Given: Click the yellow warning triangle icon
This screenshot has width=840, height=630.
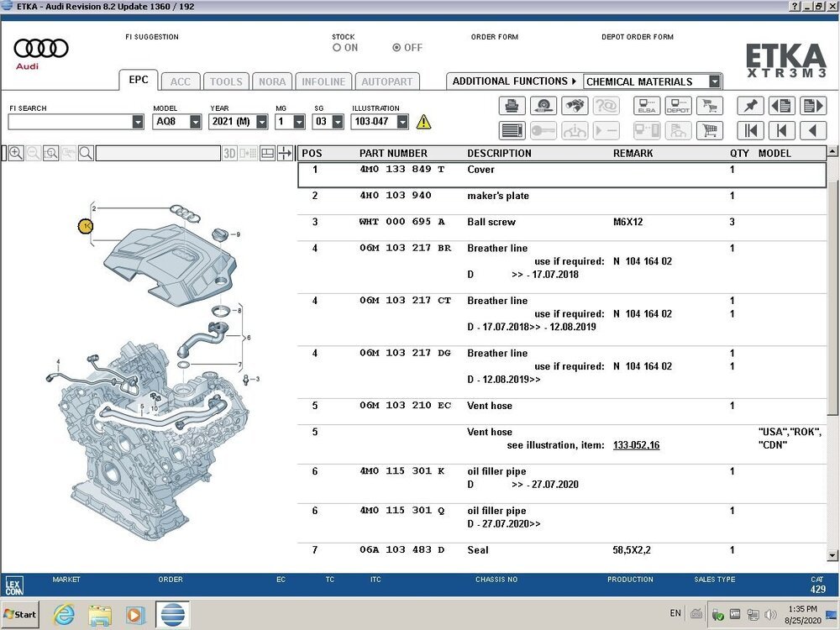Looking at the screenshot, I should point(423,122).
